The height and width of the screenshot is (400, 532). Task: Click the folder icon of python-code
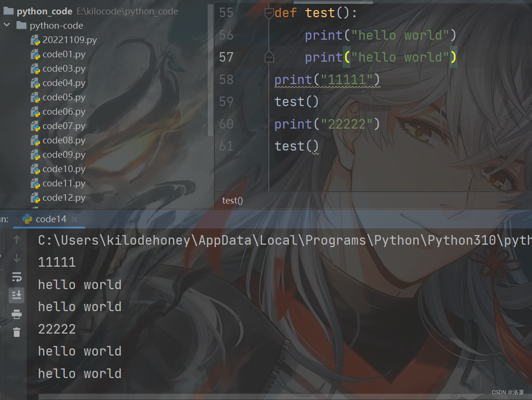21,25
